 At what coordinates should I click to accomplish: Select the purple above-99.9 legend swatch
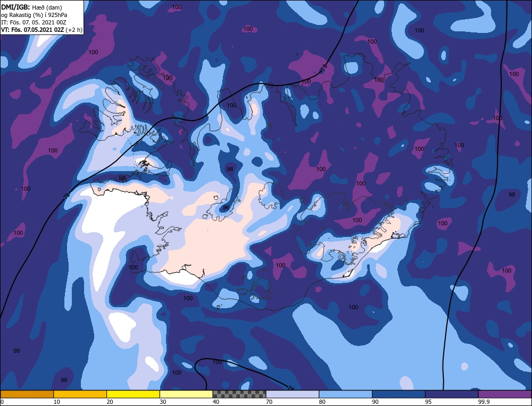pyautogui.click(x=505, y=394)
